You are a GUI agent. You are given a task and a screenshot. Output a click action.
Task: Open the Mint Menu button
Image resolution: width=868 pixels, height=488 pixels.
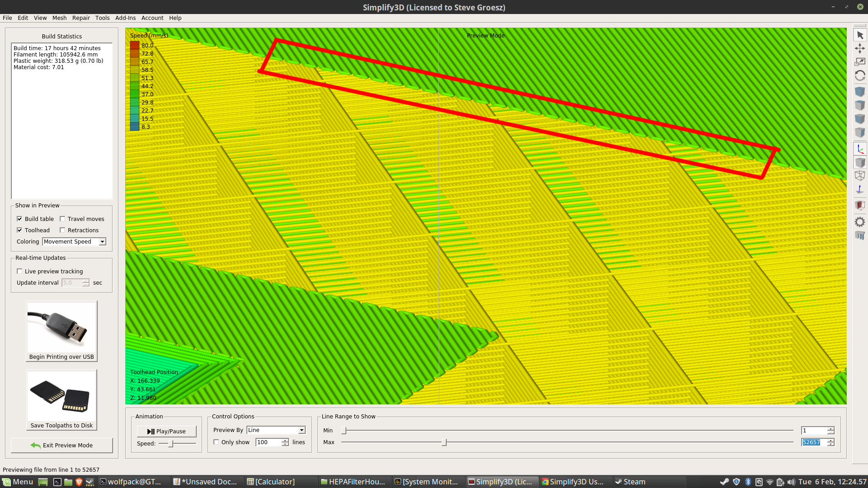click(x=18, y=482)
